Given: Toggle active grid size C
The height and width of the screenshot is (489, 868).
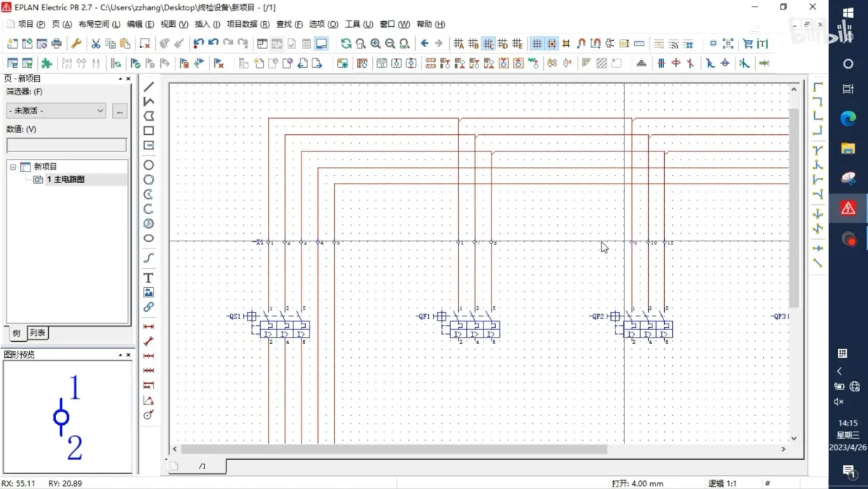Looking at the screenshot, I should tap(488, 43).
